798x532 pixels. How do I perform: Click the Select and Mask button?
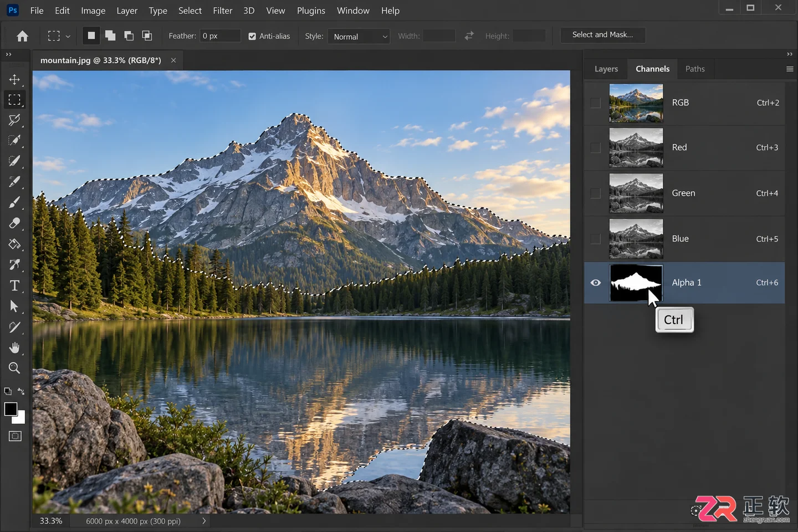(x=603, y=35)
